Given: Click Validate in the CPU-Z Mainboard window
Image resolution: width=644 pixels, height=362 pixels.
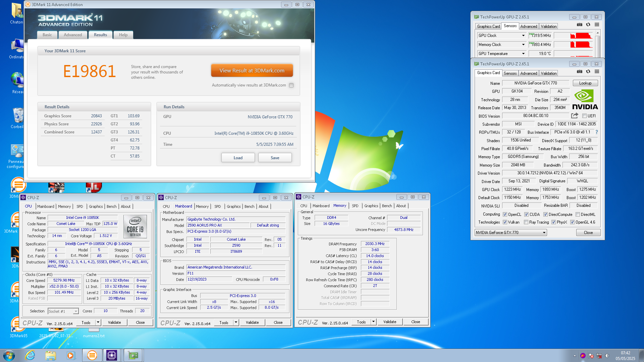Looking at the screenshot, I should [x=252, y=322].
